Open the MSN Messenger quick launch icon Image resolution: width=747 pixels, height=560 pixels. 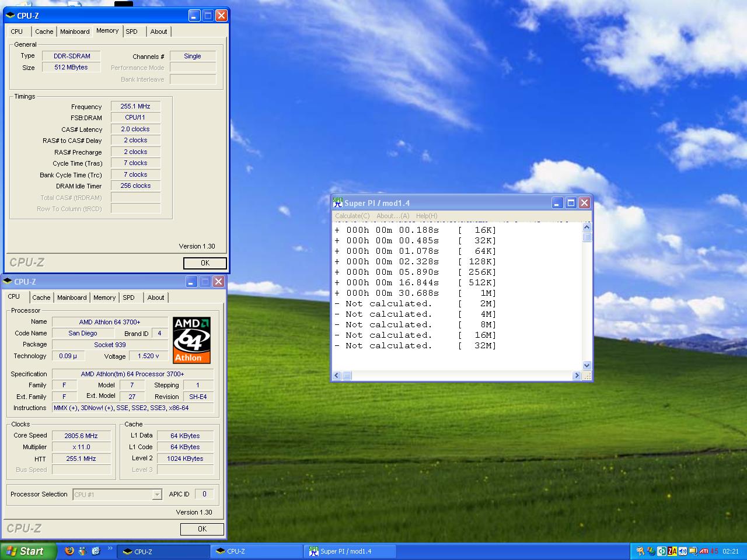click(x=83, y=551)
